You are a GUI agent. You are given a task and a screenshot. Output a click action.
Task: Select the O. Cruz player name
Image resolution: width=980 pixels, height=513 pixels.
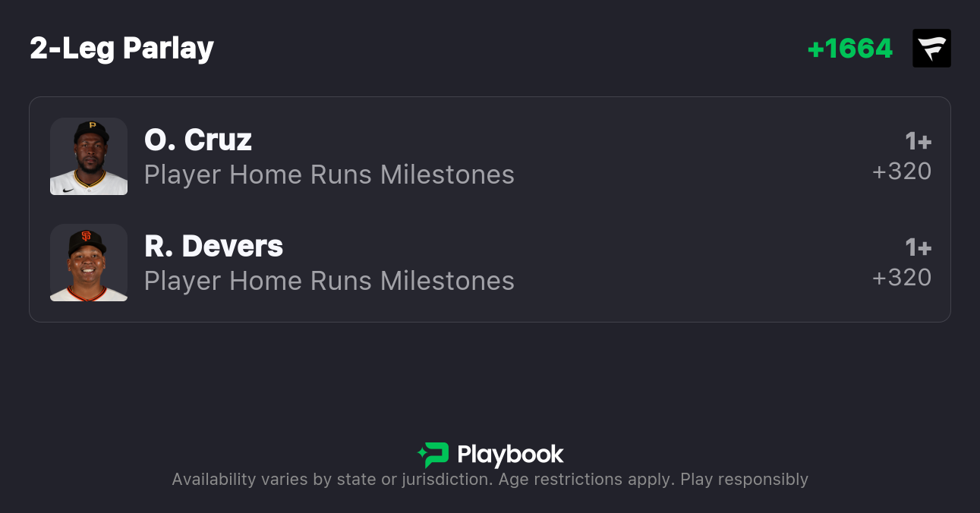(198, 140)
